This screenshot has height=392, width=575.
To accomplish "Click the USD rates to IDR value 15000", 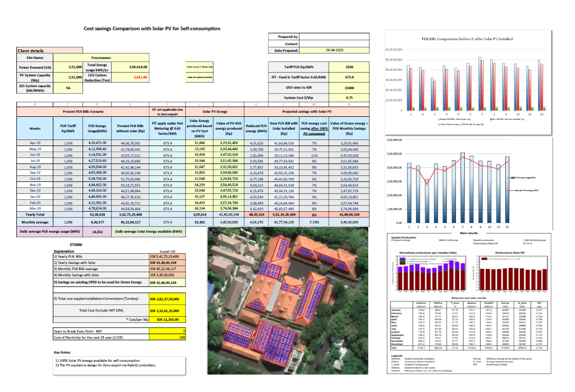I will coord(349,87).
